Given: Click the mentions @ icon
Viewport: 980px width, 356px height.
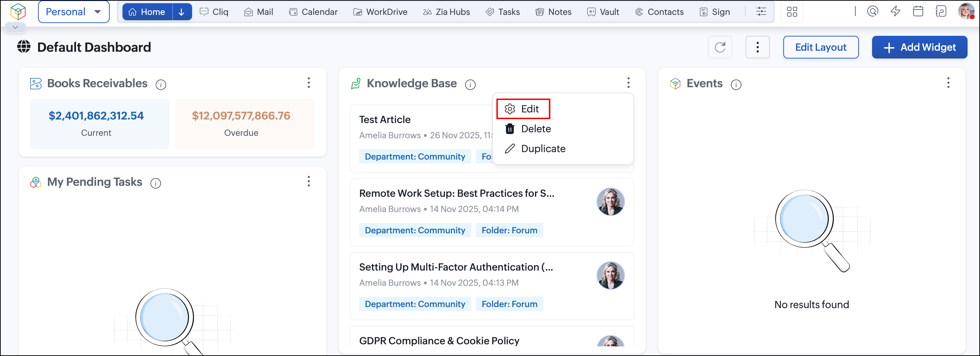Looking at the screenshot, I should pos(873,11).
